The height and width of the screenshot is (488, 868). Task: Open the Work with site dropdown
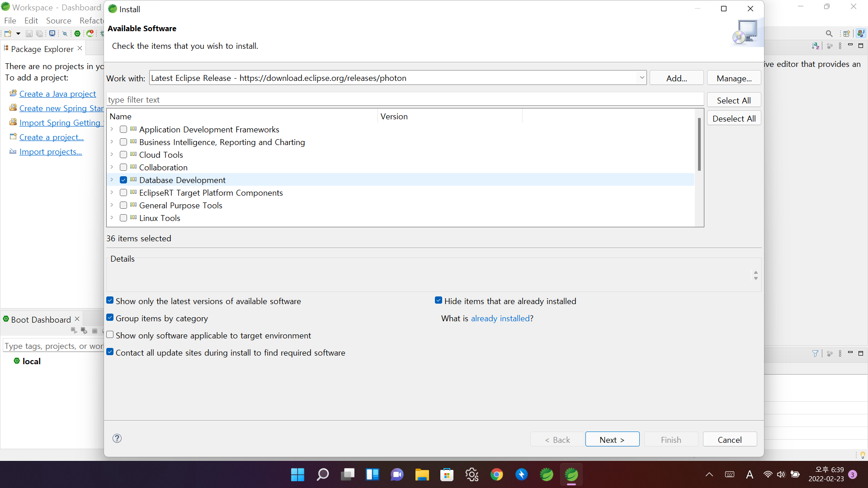pos(642,78)
